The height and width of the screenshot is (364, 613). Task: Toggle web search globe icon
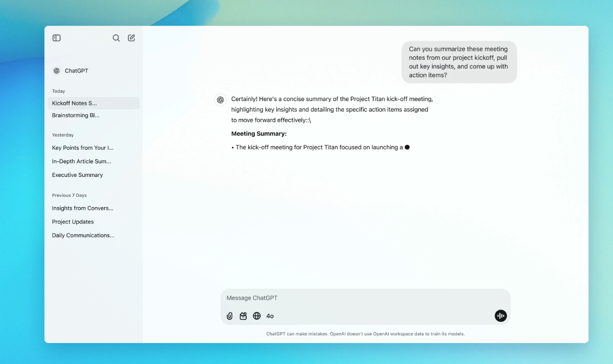pos(257,316)
